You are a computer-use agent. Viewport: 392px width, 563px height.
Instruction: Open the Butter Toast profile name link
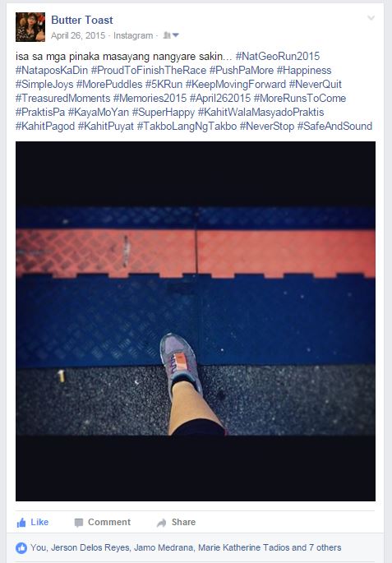click(x=82, y=20)
